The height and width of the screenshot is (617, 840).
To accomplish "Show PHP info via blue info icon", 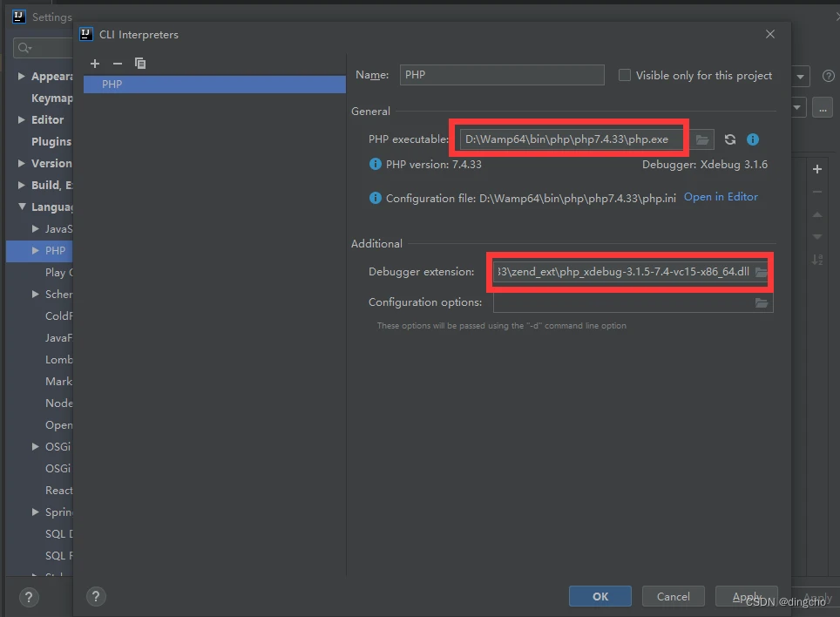I will [753, 139].
